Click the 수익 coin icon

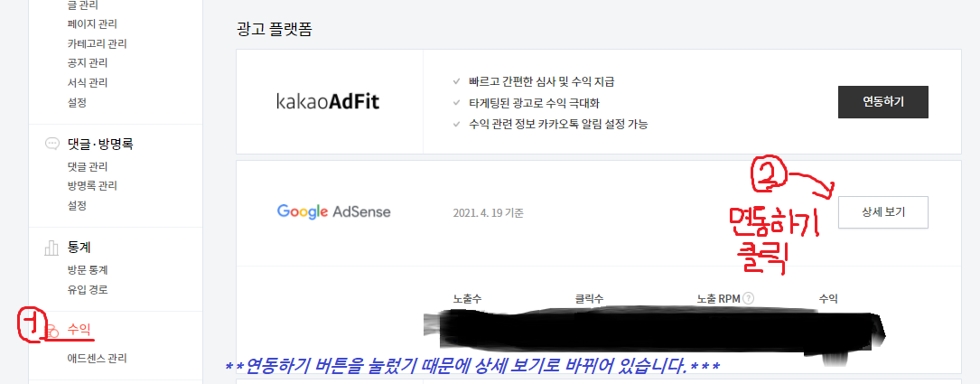click(52, 331)
